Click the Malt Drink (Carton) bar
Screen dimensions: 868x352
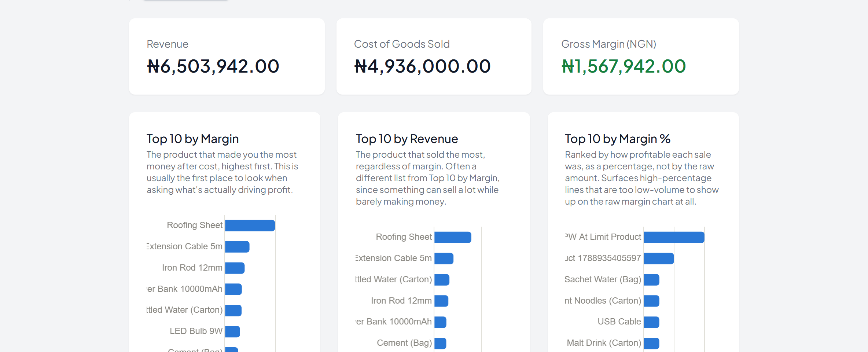click(x=651, y=343)
